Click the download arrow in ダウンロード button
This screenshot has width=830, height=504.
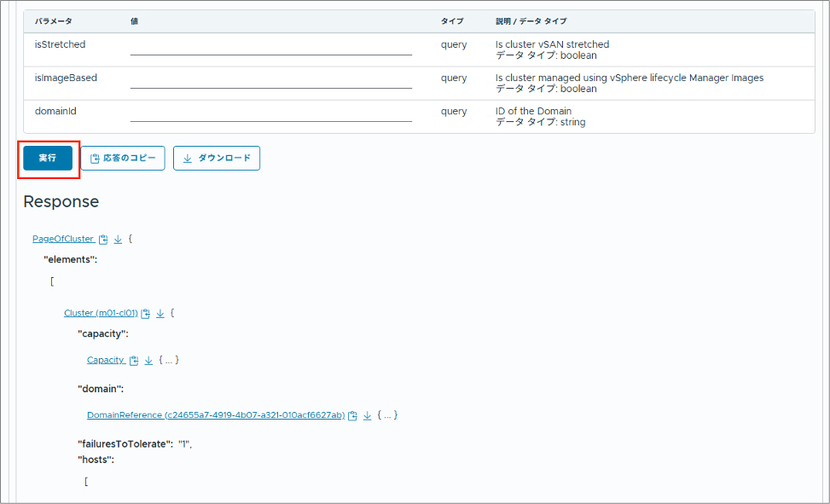(188, 159)
